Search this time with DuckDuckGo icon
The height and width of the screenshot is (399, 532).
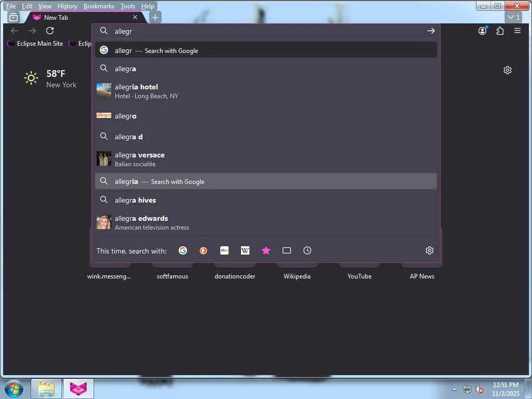pos(204,251)
